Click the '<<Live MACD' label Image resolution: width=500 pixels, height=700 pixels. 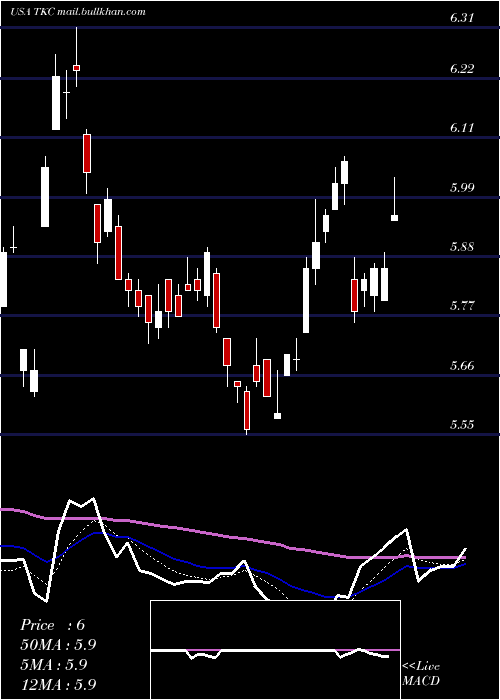(x=421, y=673)
